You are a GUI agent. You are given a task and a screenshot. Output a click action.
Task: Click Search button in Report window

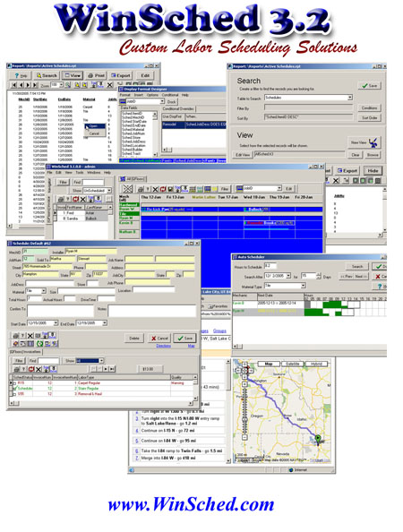47,75
